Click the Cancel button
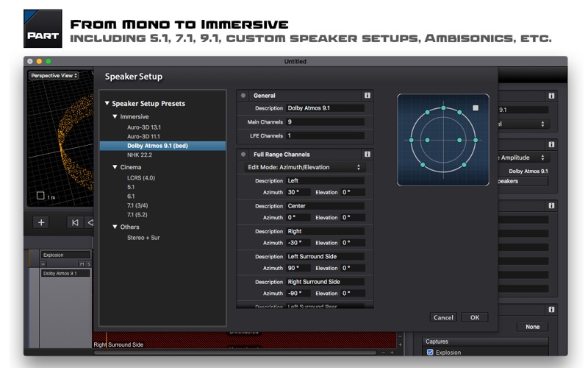 (x=443, y=317)
